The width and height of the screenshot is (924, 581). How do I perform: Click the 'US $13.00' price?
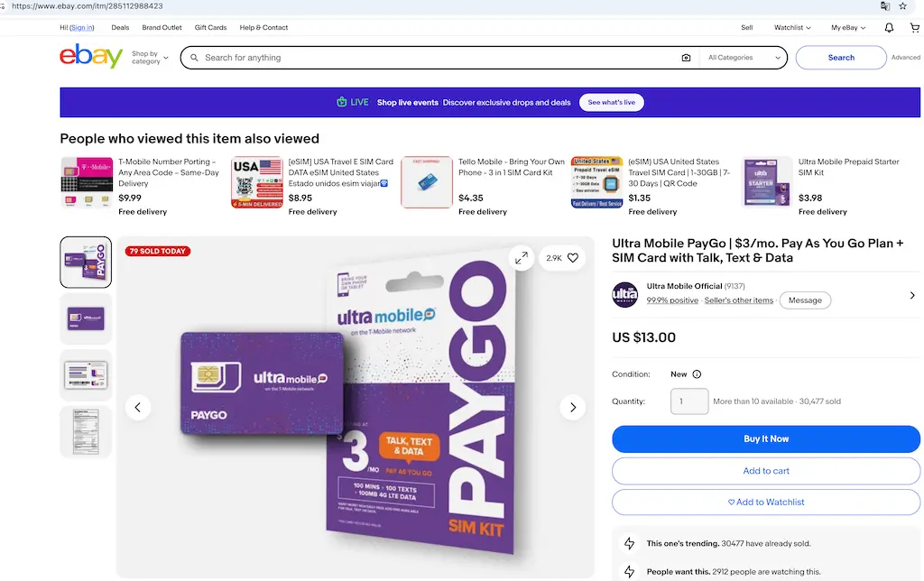(x=643, y=337)
